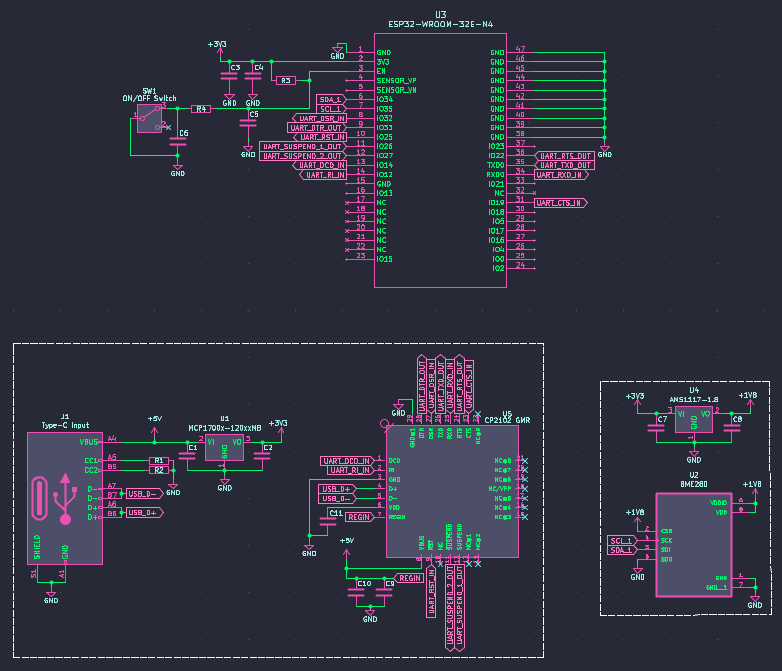This screenshot has height=671, width=782.
Task: Select the BME280 sensor U2 symbol
Action: 691,544
